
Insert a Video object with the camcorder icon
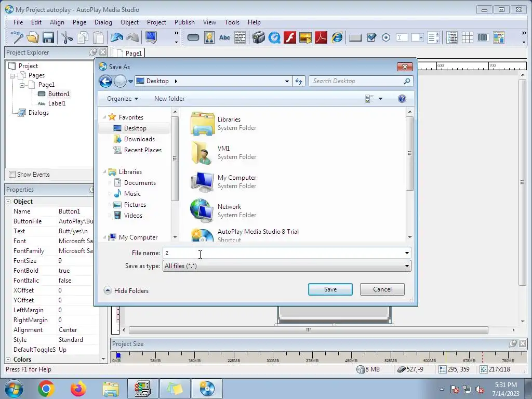click(258, 37)
